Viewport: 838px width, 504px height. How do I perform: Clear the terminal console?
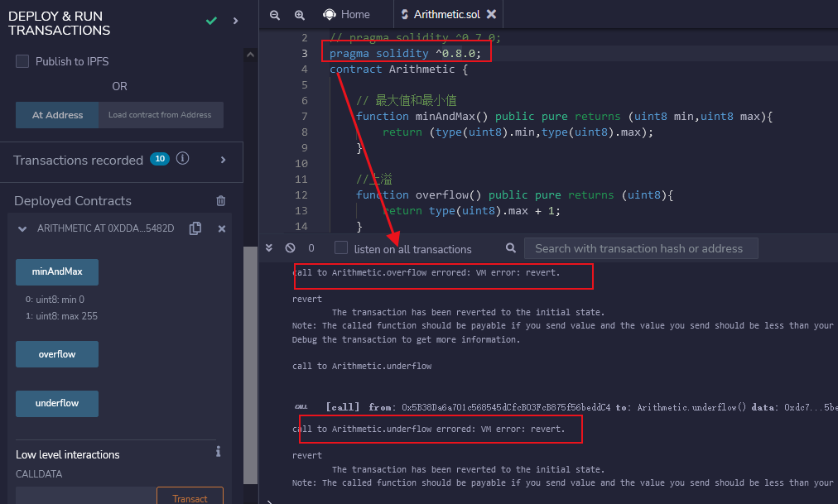(290, 247)
